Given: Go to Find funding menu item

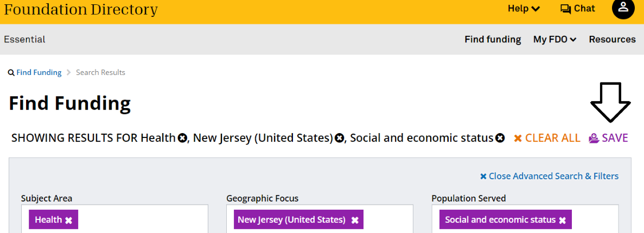Looking at the screenshot, I should coord(493,40).
